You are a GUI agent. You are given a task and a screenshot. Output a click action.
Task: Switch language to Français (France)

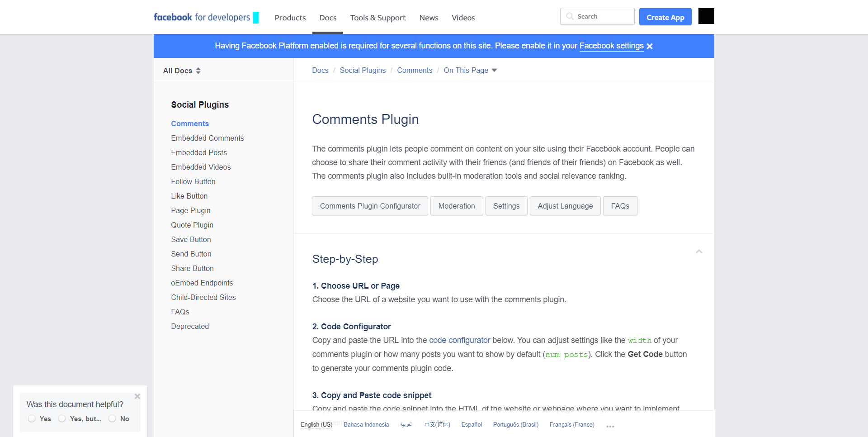pyautogui.click(x=572, y=424)
